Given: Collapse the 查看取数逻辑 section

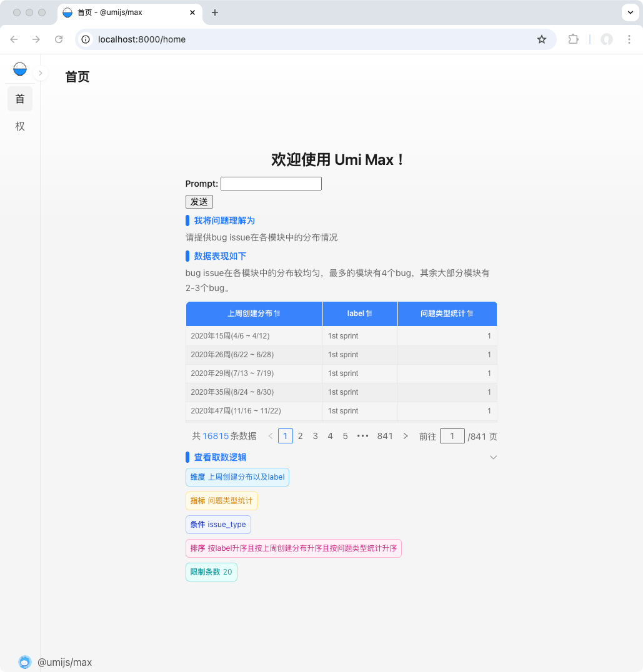Looking at the screenshot, I should tap(493, 457).
